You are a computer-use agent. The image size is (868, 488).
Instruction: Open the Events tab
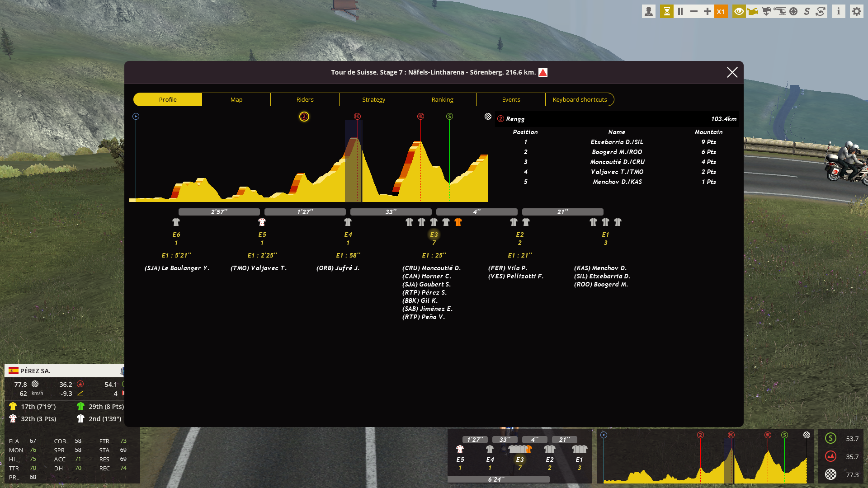coord(511,99)
